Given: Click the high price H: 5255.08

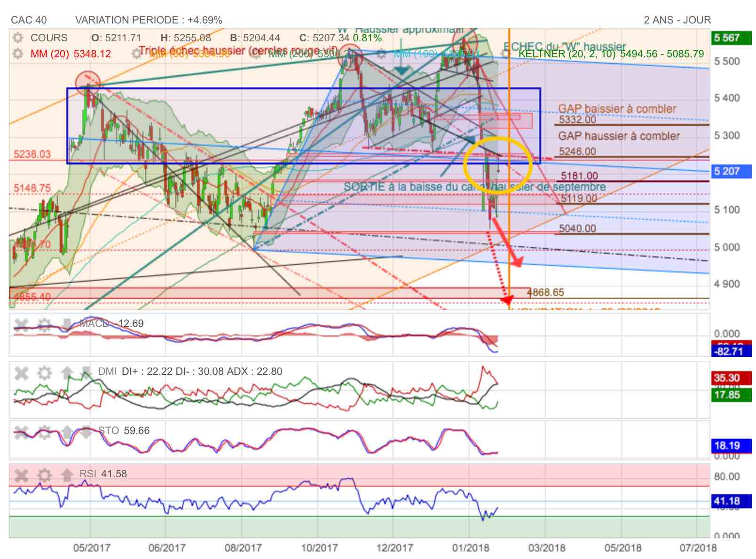Looking at the screenshot, I should coord(186,38).
